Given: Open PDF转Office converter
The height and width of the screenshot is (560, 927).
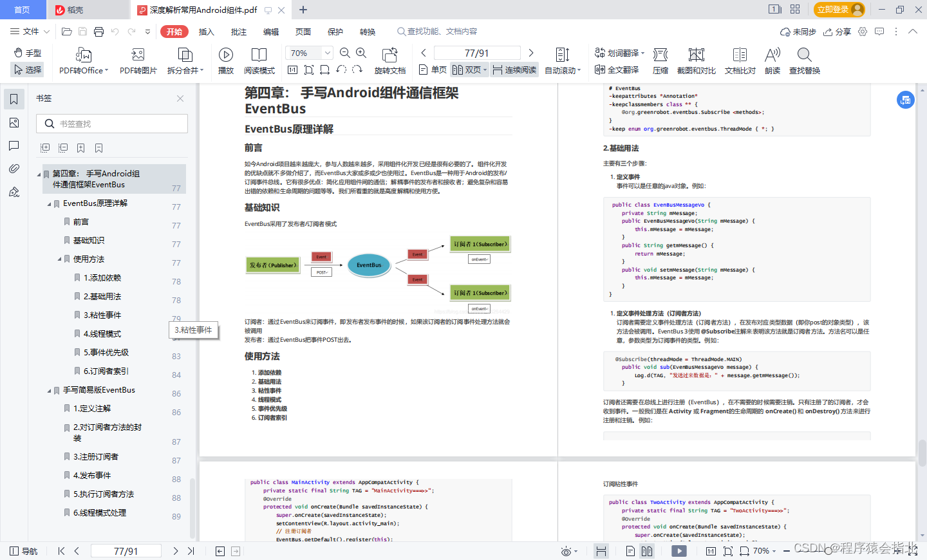Looking at the screenshot, I should pos(84,61).
